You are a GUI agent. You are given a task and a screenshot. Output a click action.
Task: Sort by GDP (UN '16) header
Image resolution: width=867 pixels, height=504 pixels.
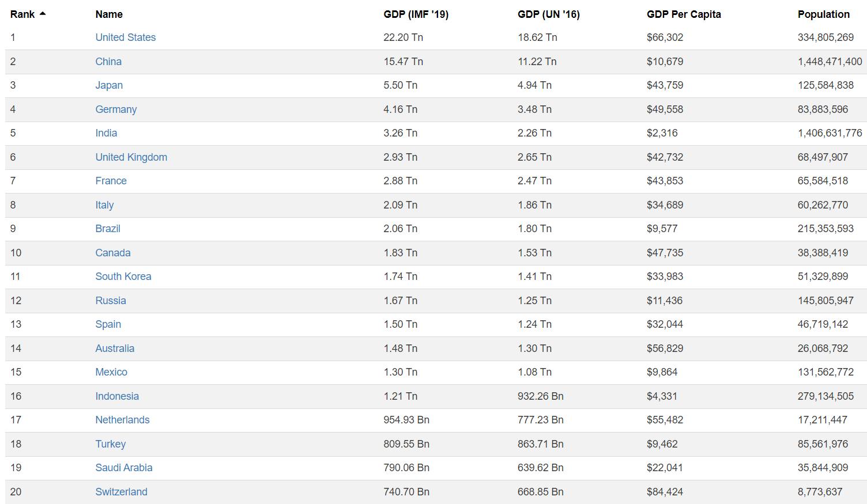(x=548, y=14)
